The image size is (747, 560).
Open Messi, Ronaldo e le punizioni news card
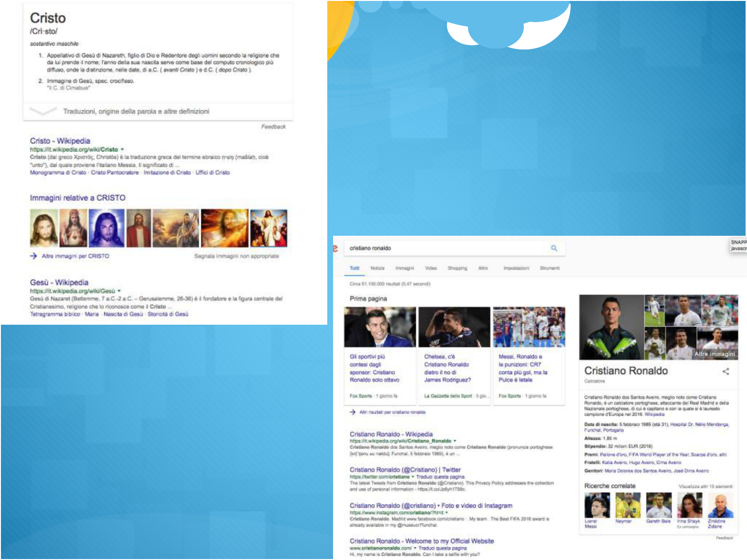(x=529, y=355)
